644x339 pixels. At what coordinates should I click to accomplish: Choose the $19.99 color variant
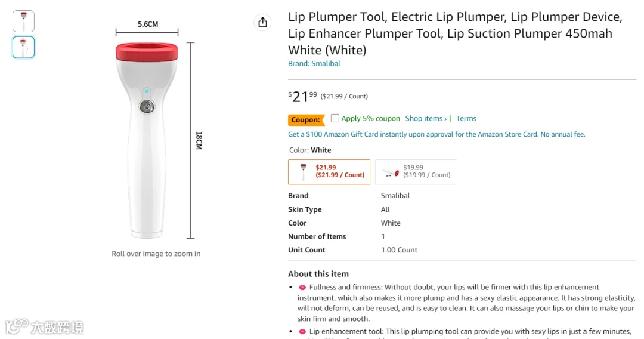416,172
